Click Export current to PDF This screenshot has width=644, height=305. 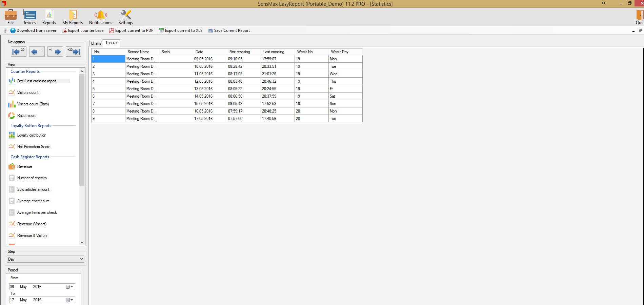point(131,30)
